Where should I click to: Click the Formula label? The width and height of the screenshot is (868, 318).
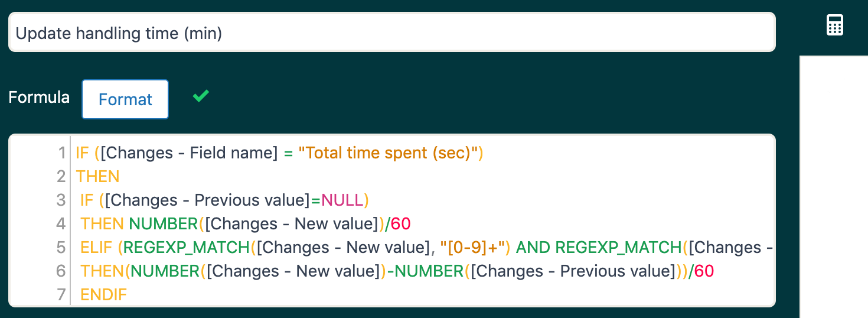click(x=39, y=98)
